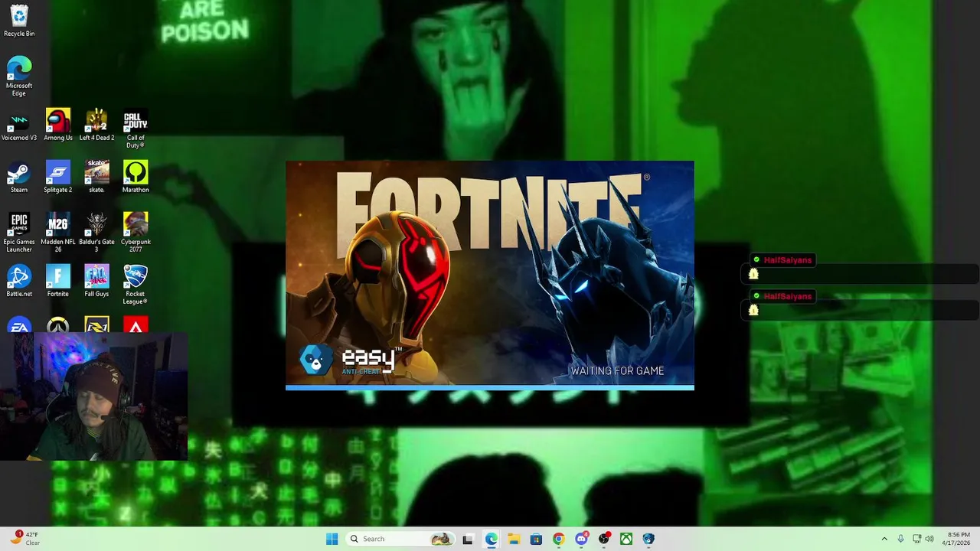
Task: Select the Among Us desktop icon
Action: [58, 126]
